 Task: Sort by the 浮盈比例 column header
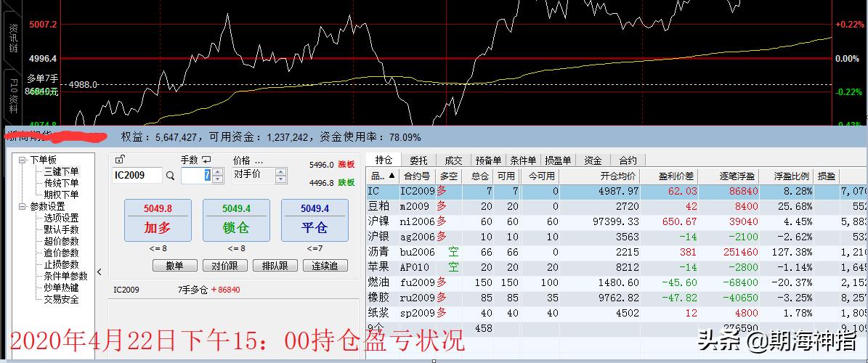(x=787, y=176)
